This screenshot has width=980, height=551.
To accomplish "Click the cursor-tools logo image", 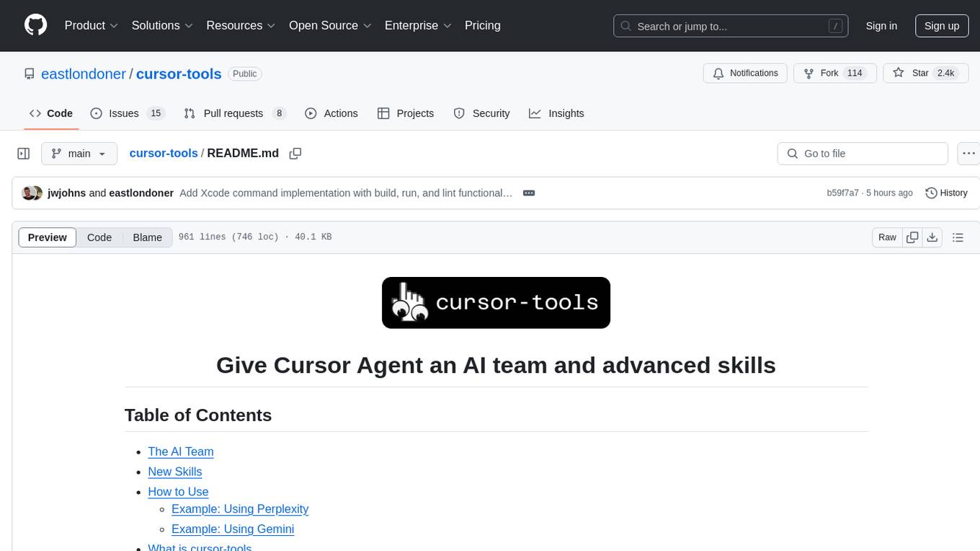I will click(x=496, y=303).
